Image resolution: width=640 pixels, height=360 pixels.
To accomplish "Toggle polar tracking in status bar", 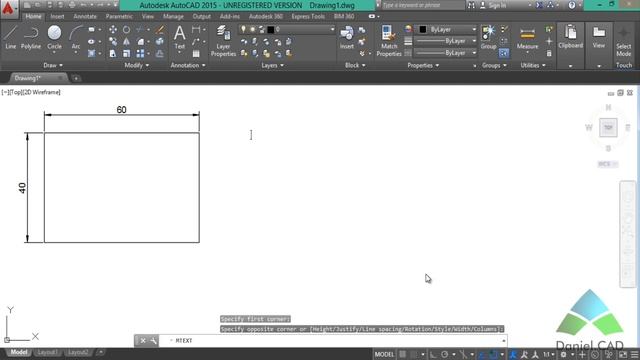I will [x=444, y=354].
